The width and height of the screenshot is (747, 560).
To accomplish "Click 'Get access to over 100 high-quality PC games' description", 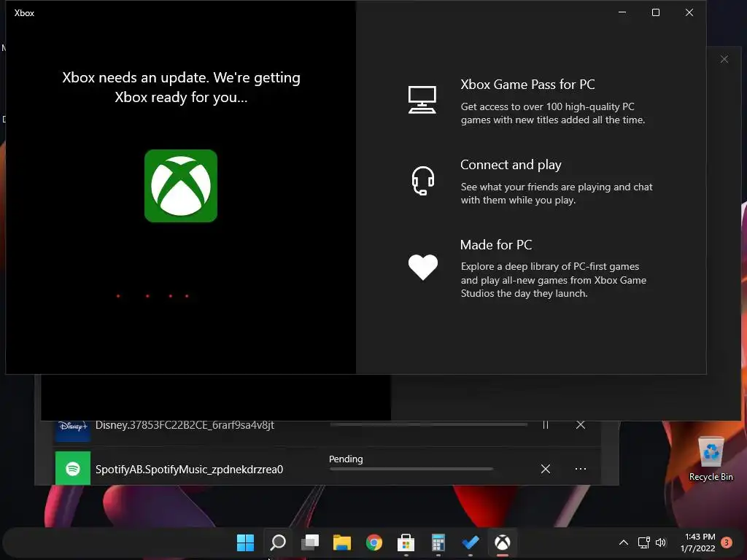I will click(x=553, y=113).
